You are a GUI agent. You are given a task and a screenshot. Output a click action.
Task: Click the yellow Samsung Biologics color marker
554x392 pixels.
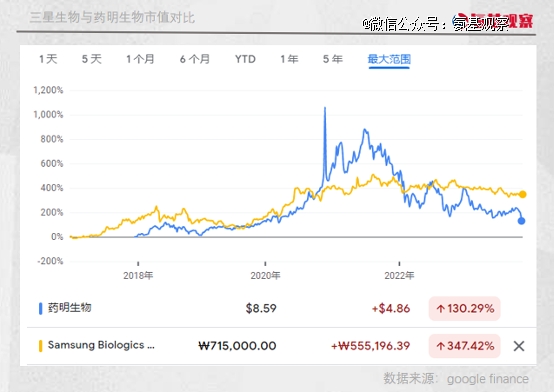40,346
